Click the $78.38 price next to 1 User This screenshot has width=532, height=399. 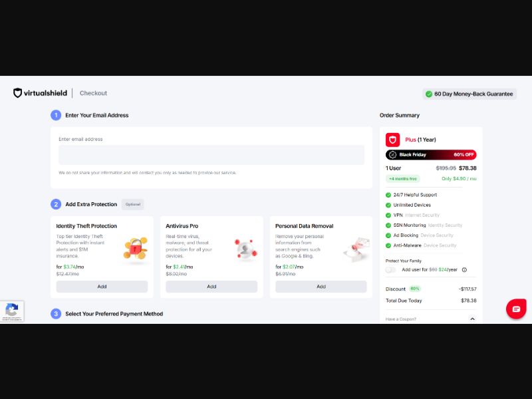pyautogui.click(x=467, y=168)
